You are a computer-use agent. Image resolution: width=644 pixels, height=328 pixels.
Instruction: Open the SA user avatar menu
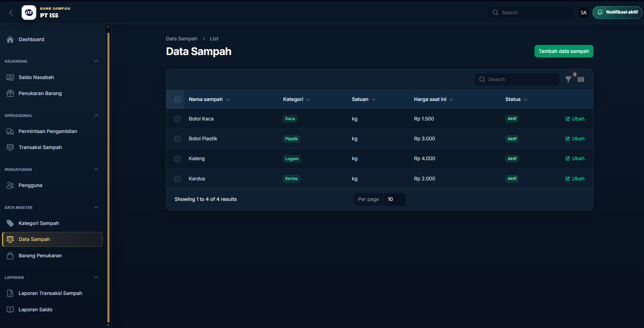[584, 13]
